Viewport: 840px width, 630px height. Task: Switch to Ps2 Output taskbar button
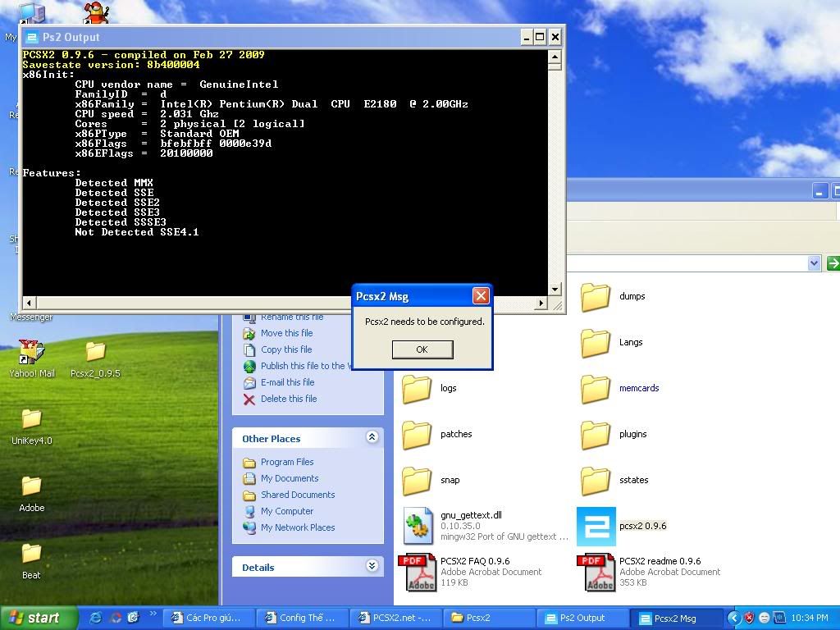[x=583, y=619]
